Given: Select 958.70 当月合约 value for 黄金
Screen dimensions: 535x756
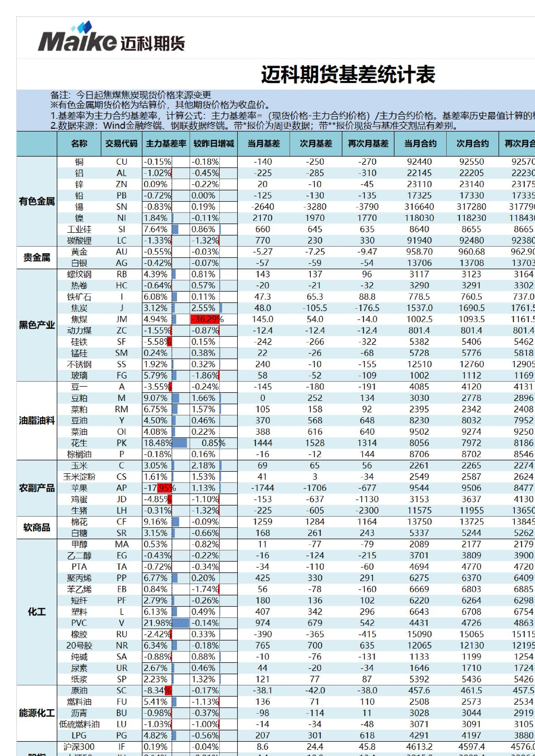Looking at the screenshot, I should [x=420, y=252].
